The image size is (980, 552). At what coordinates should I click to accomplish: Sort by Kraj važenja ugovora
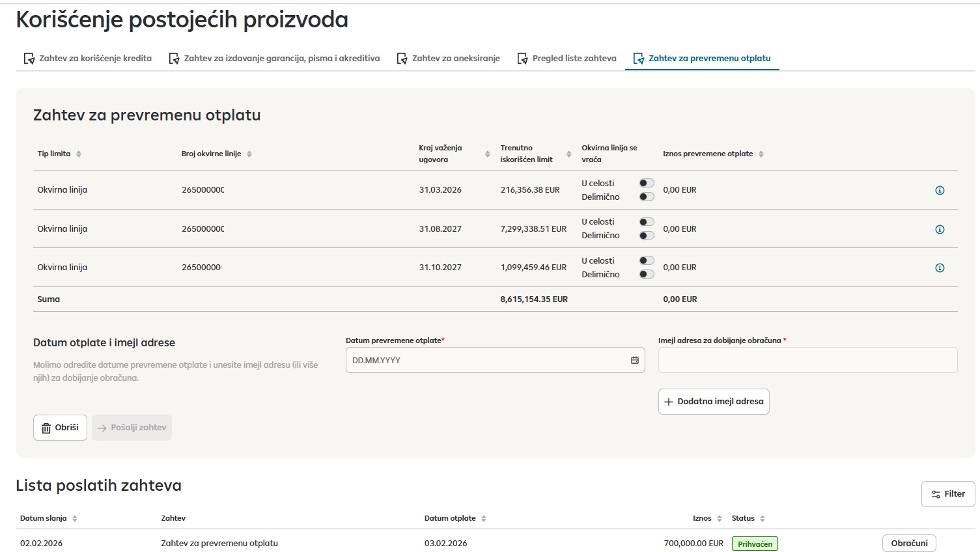[x=488, y=154]
